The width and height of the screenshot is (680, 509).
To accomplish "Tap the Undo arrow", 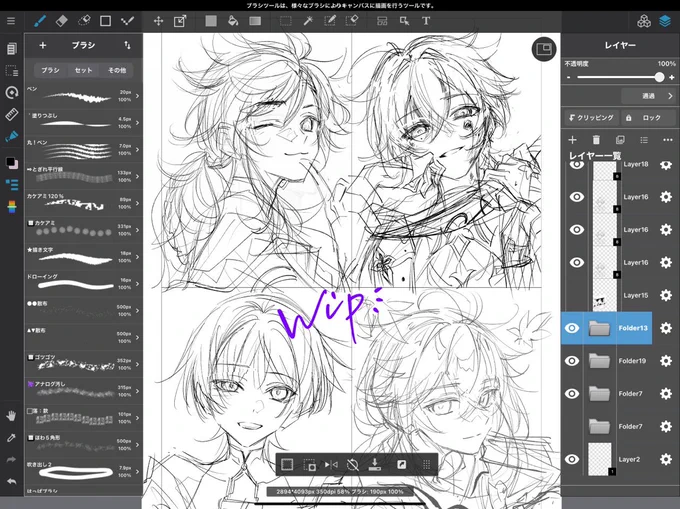I will [12, 481].
